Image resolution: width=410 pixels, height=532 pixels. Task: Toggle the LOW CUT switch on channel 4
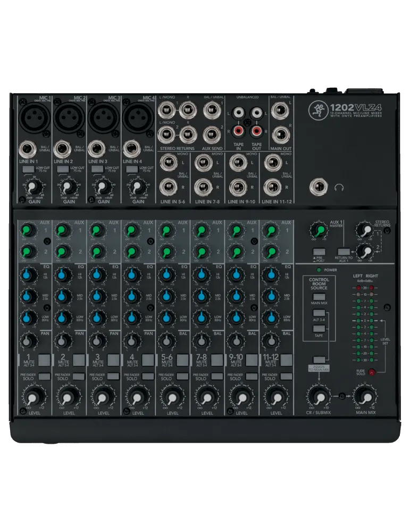(132, 169)
